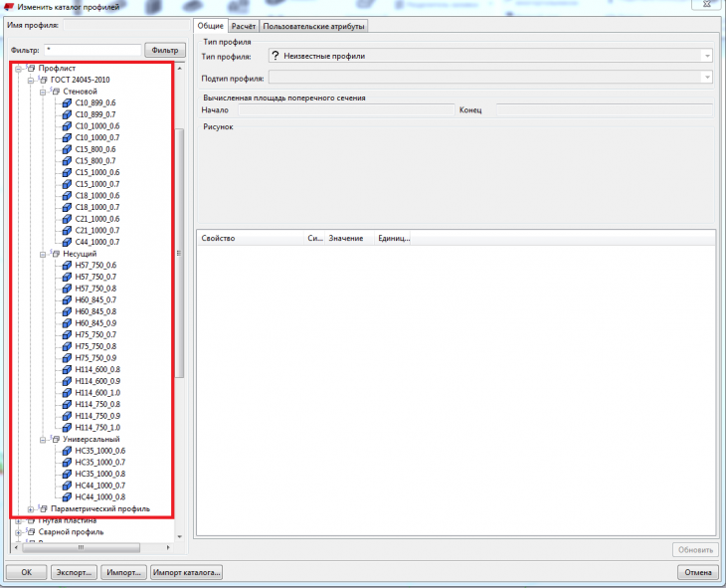This screenshot has height=588, width=726.
Task: Select the H57_750_0.8 profile
Action: (95, 289)
